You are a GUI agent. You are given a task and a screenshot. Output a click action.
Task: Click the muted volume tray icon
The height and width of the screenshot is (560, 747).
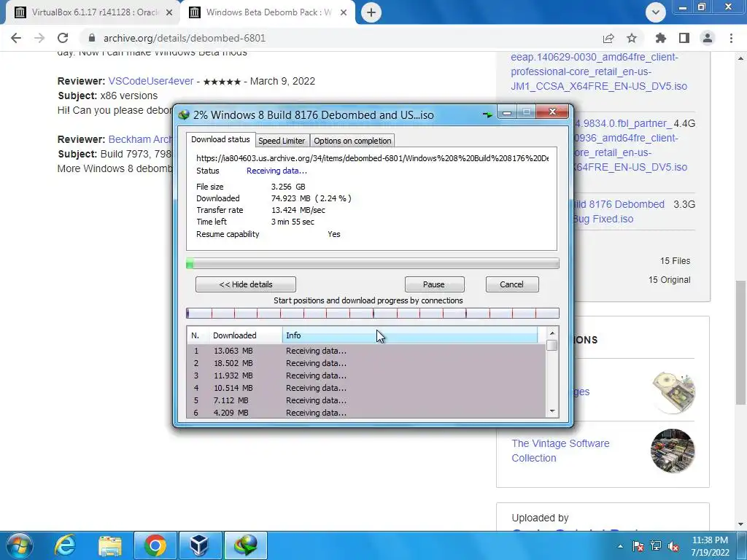click(x=673, y=546)
